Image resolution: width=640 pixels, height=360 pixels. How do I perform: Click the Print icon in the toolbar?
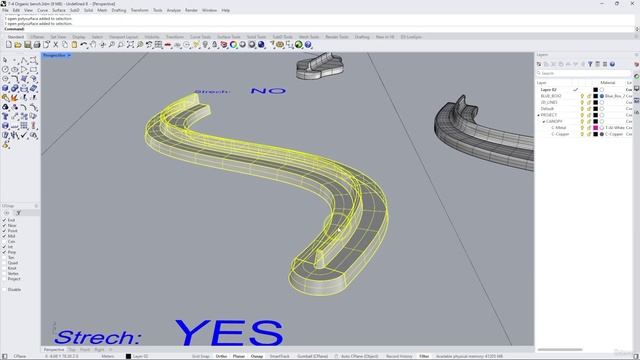tap(37, 45)
